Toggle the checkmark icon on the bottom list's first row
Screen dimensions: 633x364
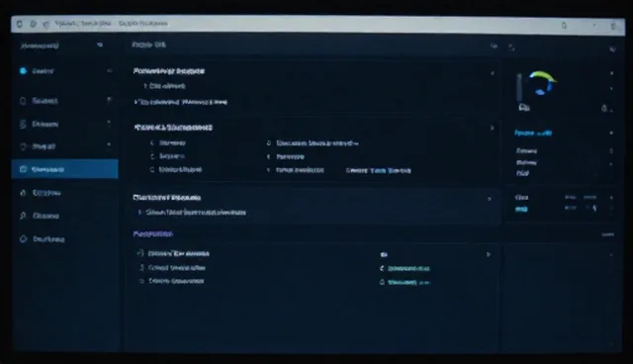[140, 253]
